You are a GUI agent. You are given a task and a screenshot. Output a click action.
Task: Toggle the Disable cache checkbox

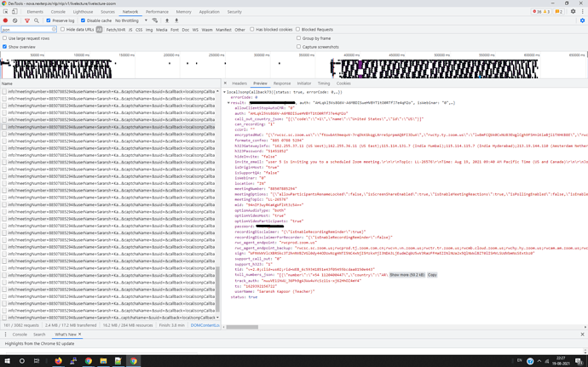tap(83, 20)
